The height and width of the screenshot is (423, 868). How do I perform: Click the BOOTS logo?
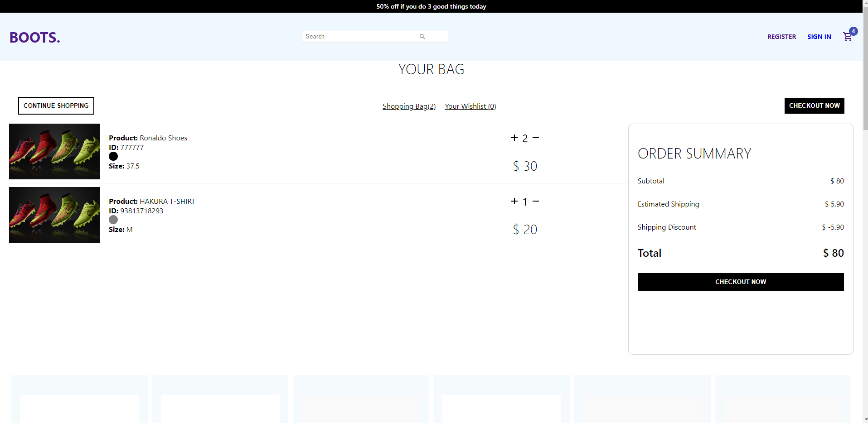tap(34, 37)
